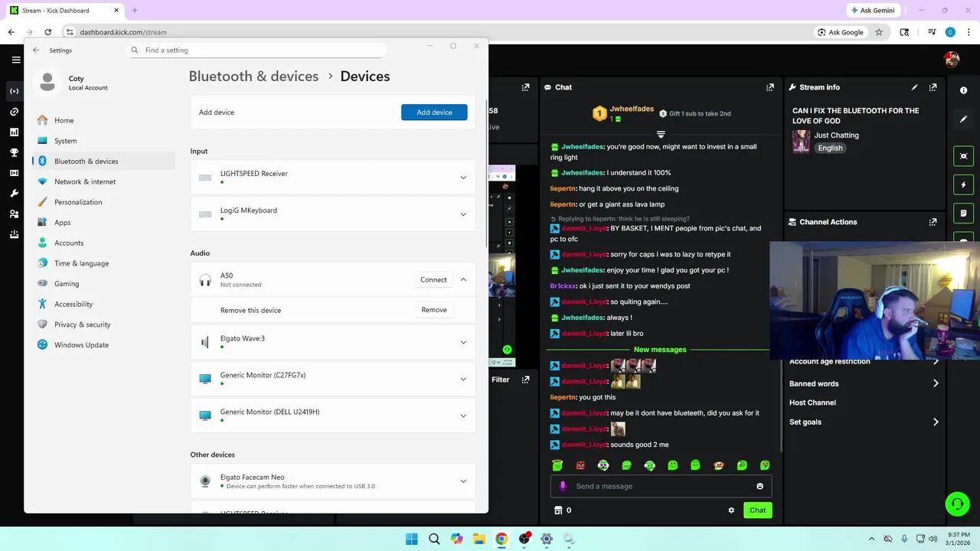Open Account age restriction settings
The height and width of the screenshot is (551, 980).
tap(864, 362)
